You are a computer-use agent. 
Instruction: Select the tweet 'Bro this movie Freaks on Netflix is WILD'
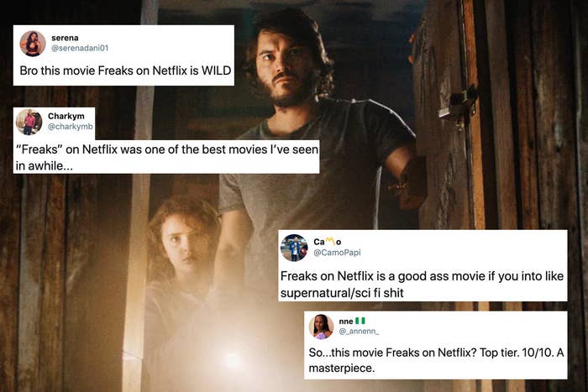[x=125, y=71]
